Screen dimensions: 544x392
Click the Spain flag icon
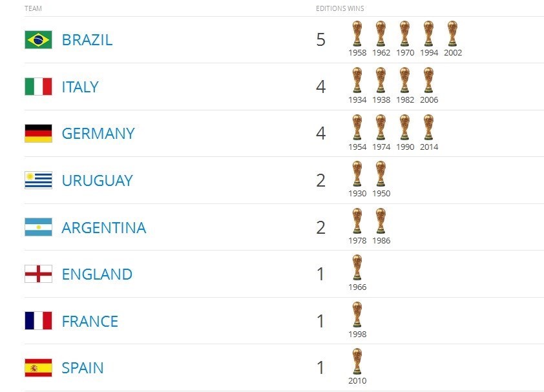click(x=38, y=367)
